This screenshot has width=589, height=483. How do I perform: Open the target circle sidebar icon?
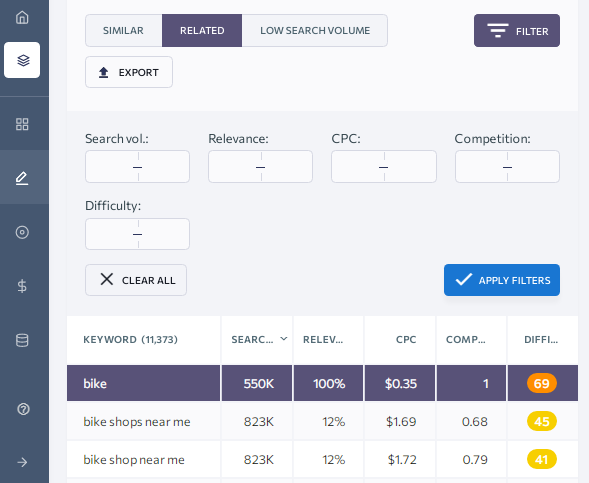point(22,232)
